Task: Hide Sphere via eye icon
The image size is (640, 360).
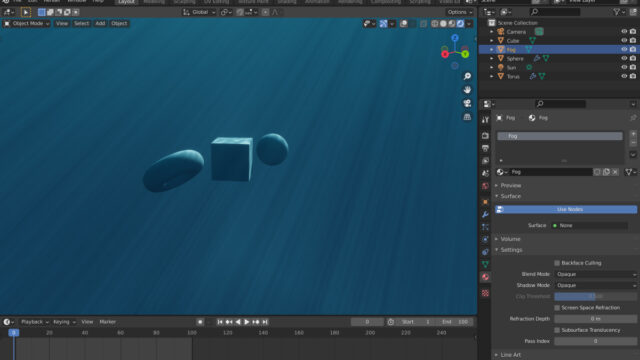Action: tap(624, 58)
